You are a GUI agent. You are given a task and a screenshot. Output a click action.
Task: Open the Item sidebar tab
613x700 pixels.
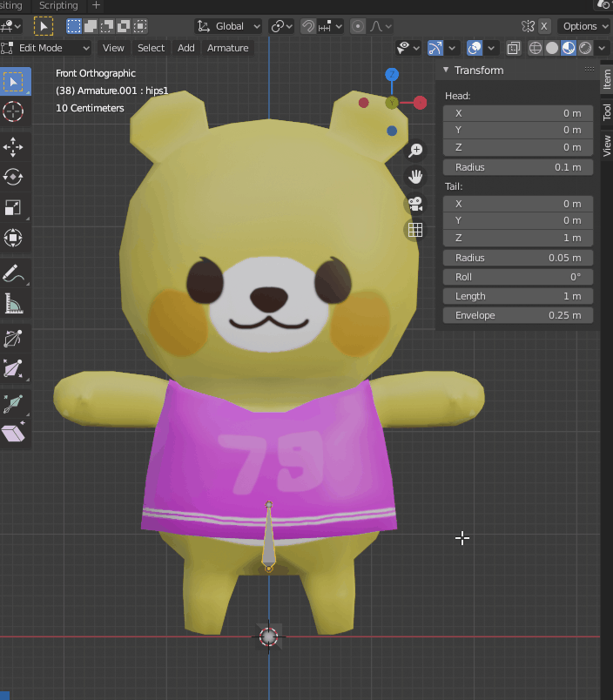pyautogui.click(x=607, y=79)
